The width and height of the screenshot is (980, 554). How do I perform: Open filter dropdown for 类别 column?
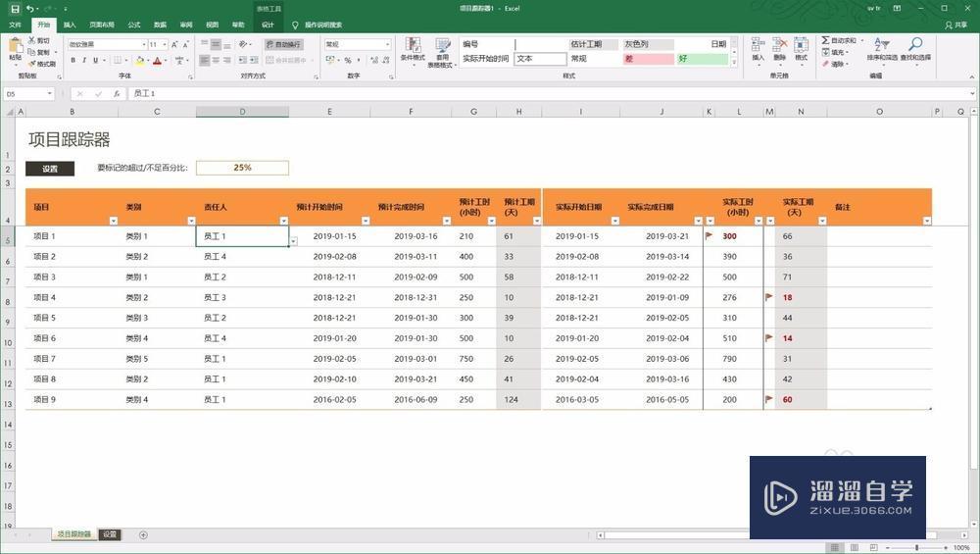(192, 221)
